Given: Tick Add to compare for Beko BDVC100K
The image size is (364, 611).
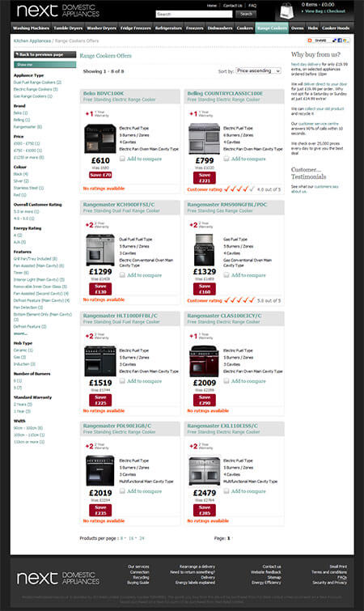Looking at the screenshot, I should coord(122,159).
